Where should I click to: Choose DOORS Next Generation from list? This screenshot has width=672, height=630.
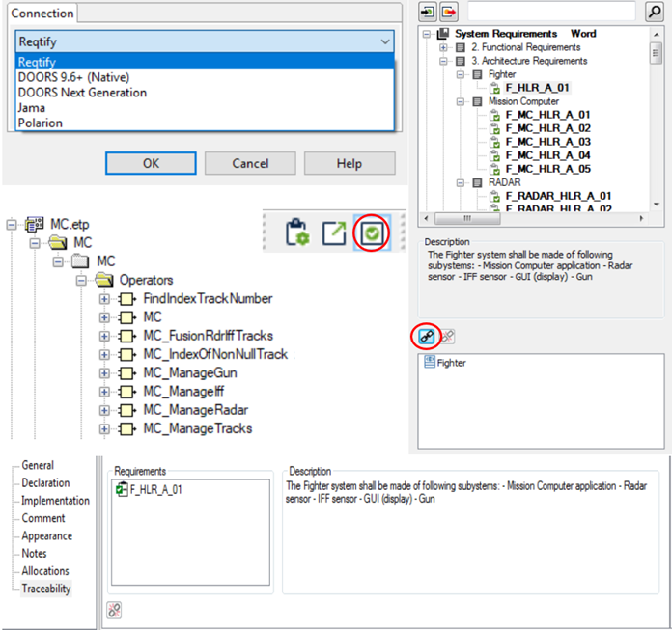82,93
